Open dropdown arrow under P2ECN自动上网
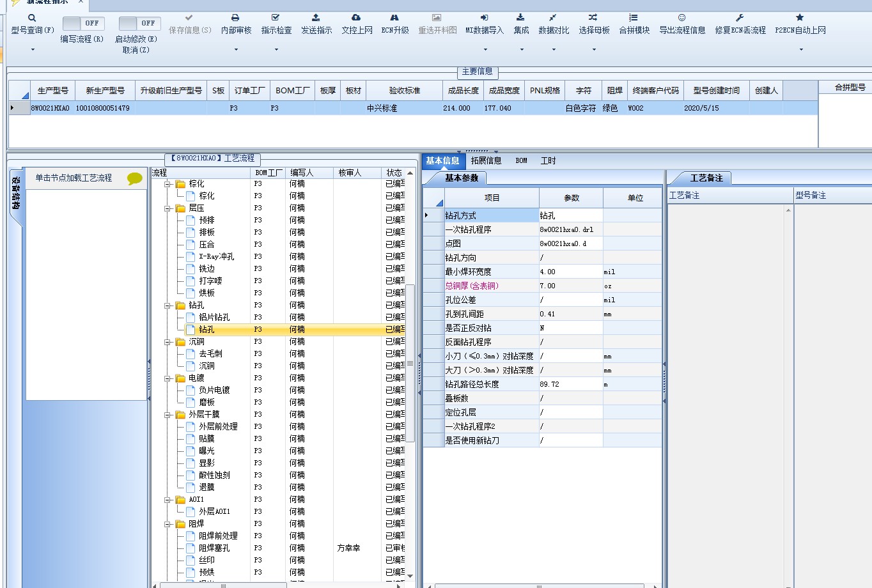872x588 pixels. click(x=801, y=50)
